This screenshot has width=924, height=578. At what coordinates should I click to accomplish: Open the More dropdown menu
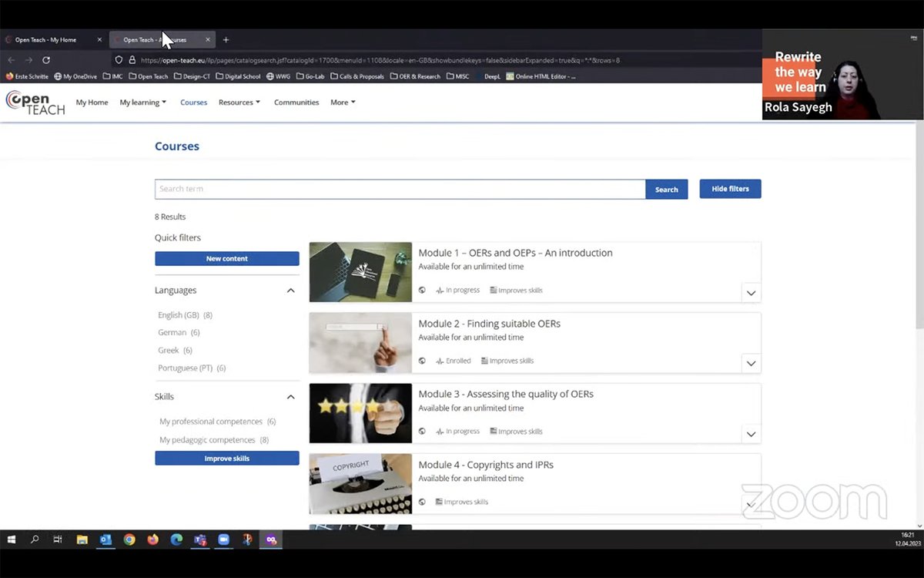tap(343, 102)
